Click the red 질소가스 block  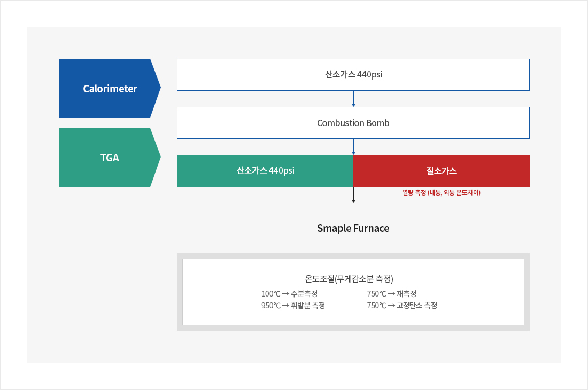click(x=442, y=171)
